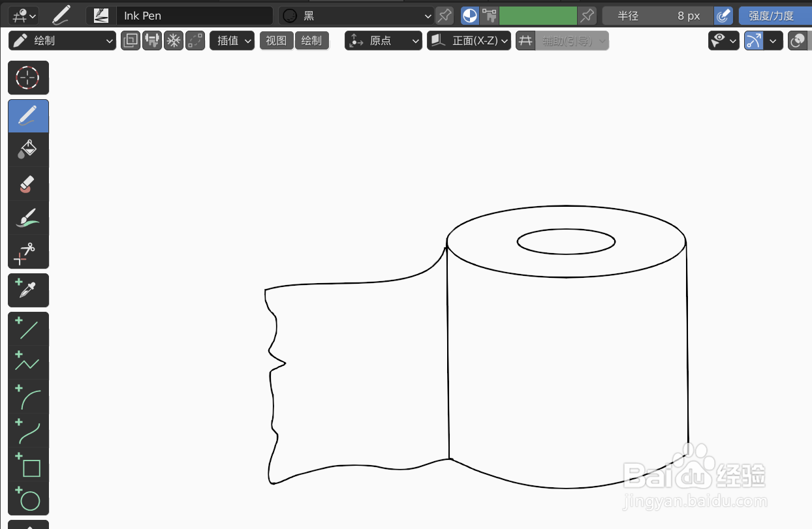Select the Draw tool in the left toolbar
Viewport: 812px width, 529px height.
tap(28, 115)
